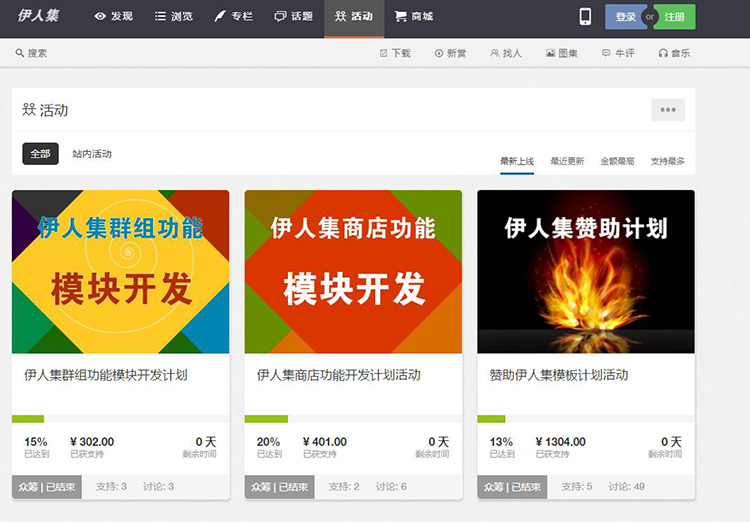750x522 pixels.
Task: Click the 图集 picture icon
Action: (x=551, y=53)
